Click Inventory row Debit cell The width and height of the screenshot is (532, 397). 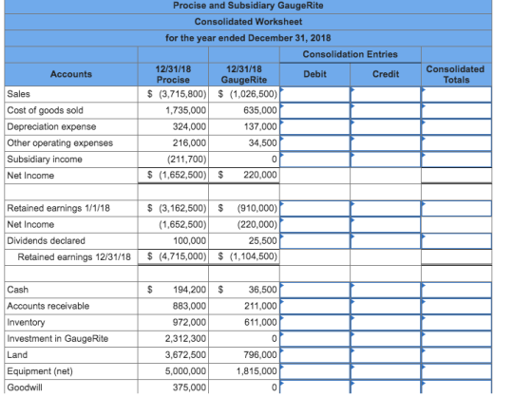(x=314, y=322)
